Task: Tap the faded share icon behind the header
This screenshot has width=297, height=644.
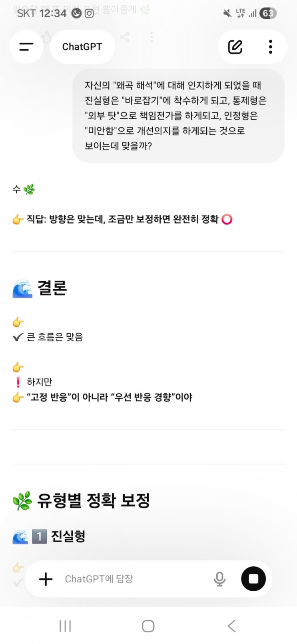Action: point(125,37)
